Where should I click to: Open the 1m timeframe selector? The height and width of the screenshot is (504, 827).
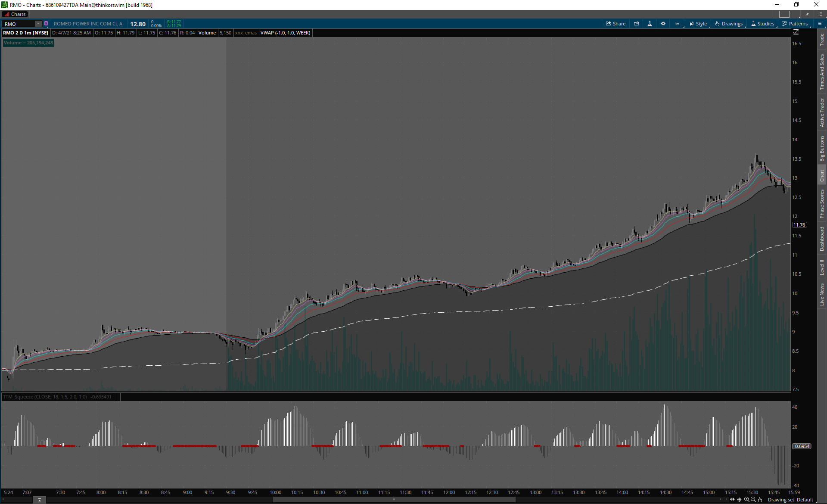(x=677, y=24)
